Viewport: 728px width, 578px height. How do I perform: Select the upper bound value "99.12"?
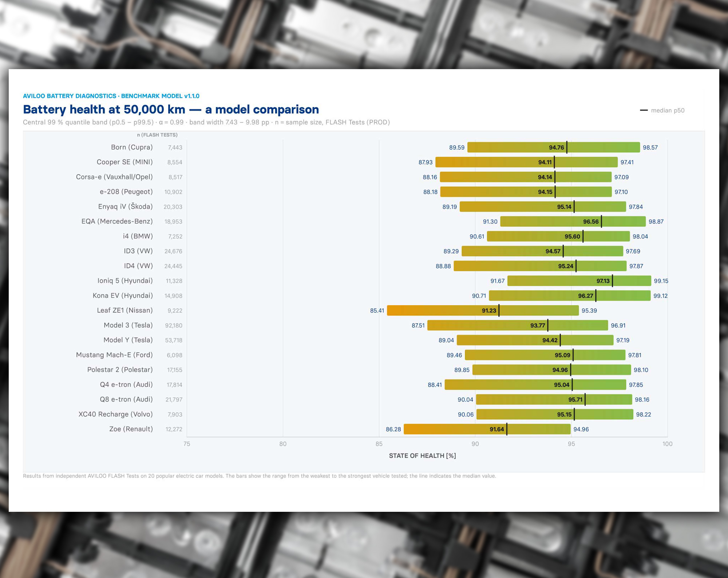[661, 296]
